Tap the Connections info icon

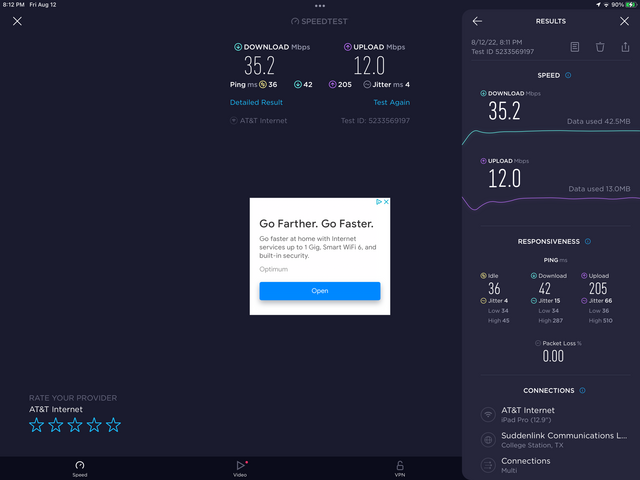pyautogui.click(x=582, y=390)
